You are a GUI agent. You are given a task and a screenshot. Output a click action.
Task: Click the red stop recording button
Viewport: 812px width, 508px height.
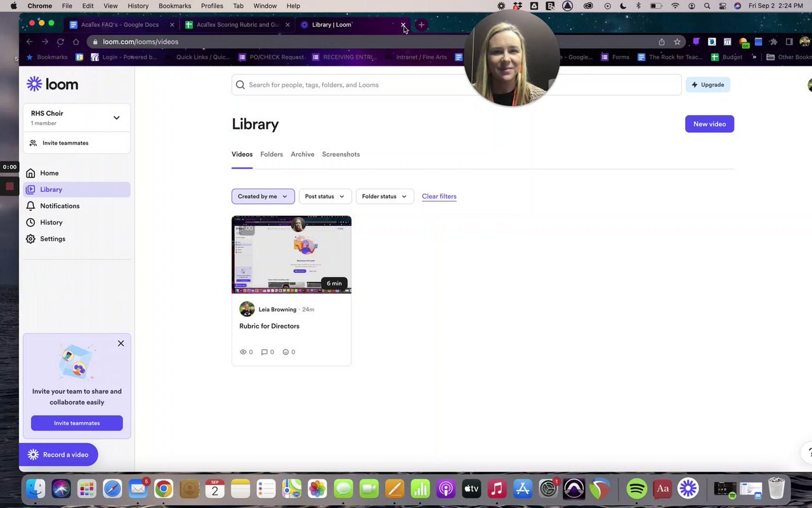(10, 186)
